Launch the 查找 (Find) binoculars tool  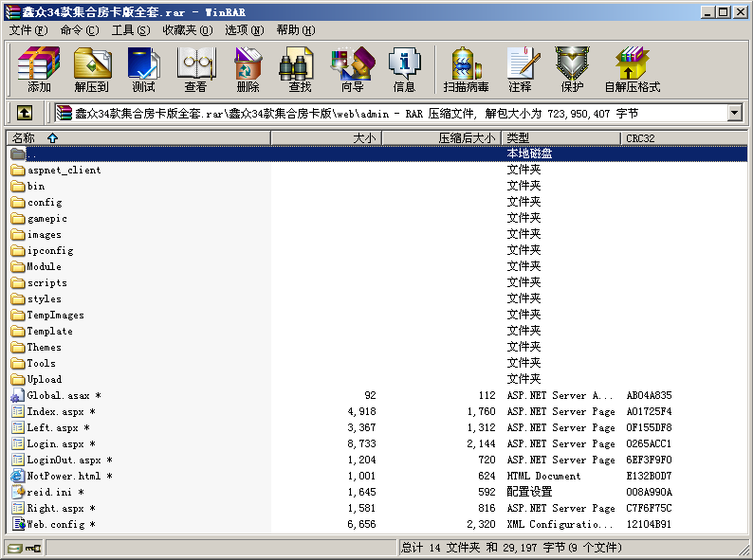pos(300,69)
